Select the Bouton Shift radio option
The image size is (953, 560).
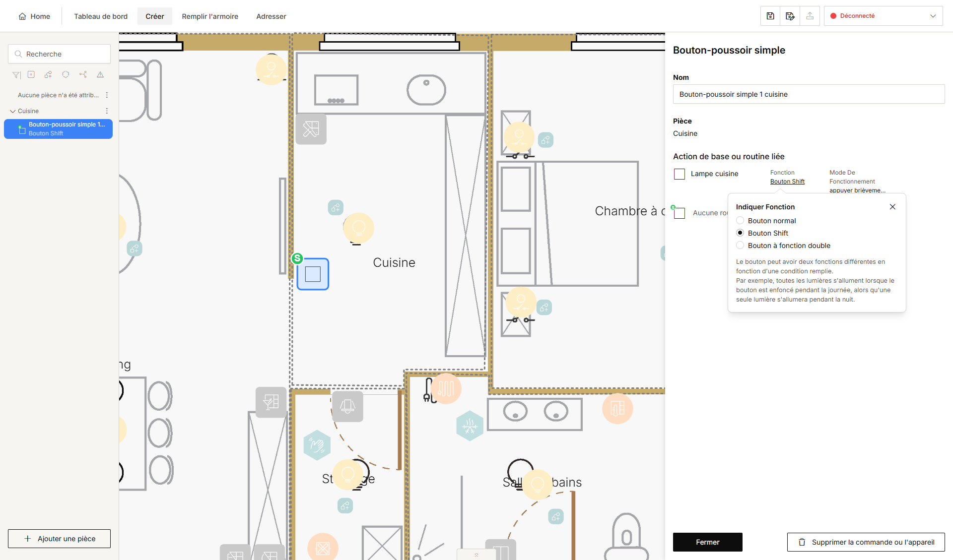[x=740, y=233]
